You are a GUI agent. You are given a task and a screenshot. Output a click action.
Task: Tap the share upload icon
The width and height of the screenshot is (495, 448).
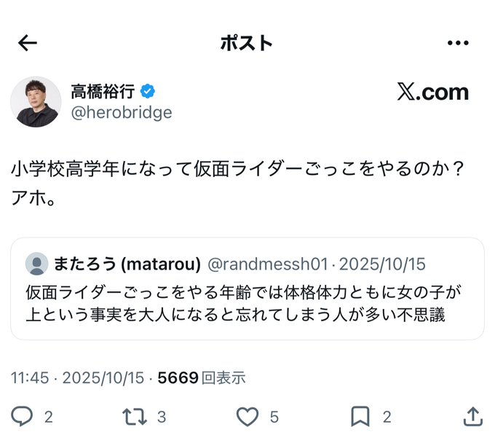(472, 416)
